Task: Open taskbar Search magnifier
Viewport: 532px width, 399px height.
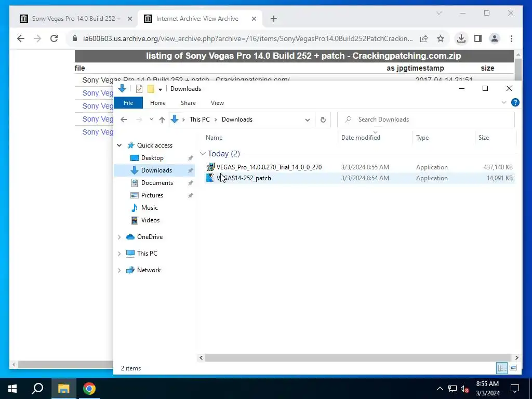Action: coord(37,389)
